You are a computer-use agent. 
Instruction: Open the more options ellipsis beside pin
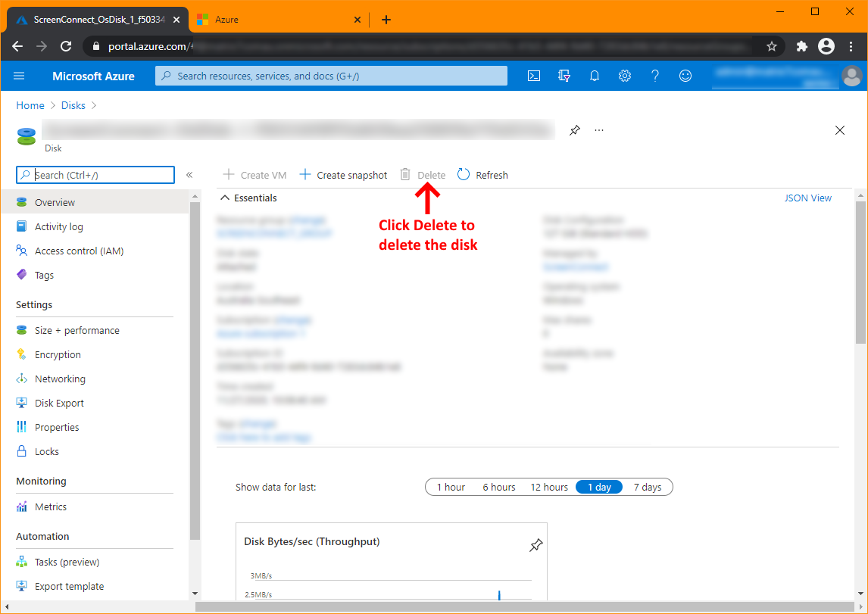point(599,130)
